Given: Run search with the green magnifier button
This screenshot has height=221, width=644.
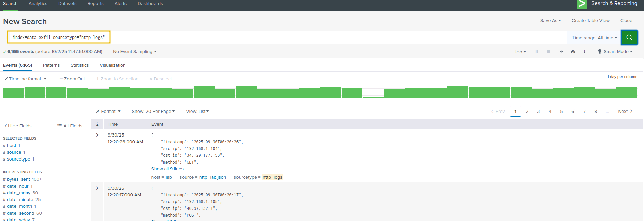Looking at the screenshot, I should pos(629,38).
